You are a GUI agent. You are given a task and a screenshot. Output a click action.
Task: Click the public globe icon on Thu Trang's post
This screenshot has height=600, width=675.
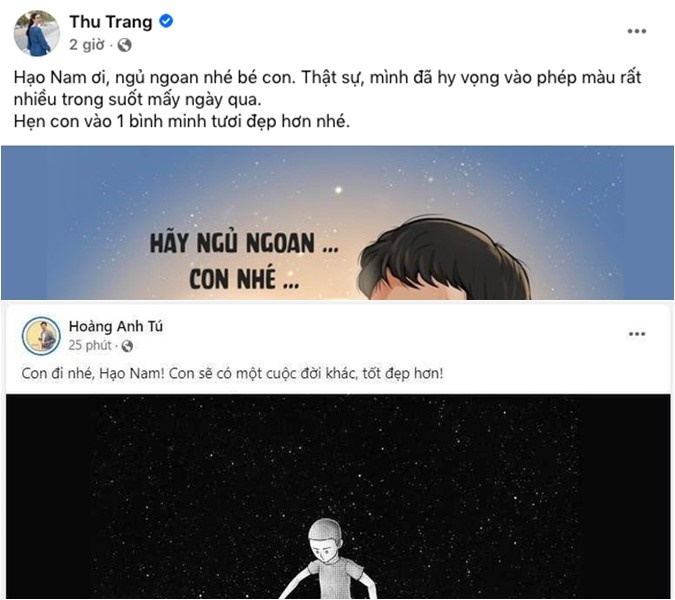124,45
